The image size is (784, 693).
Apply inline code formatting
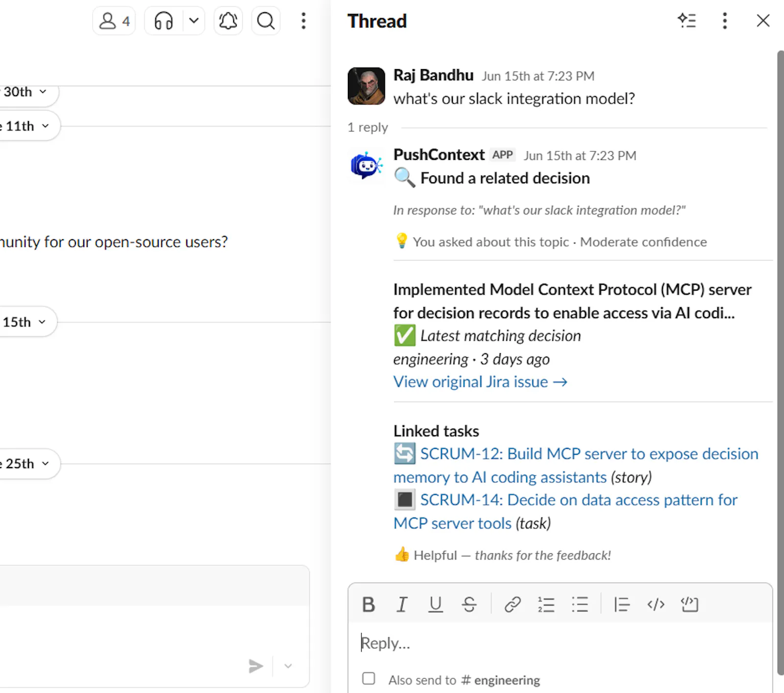point(656,605)
